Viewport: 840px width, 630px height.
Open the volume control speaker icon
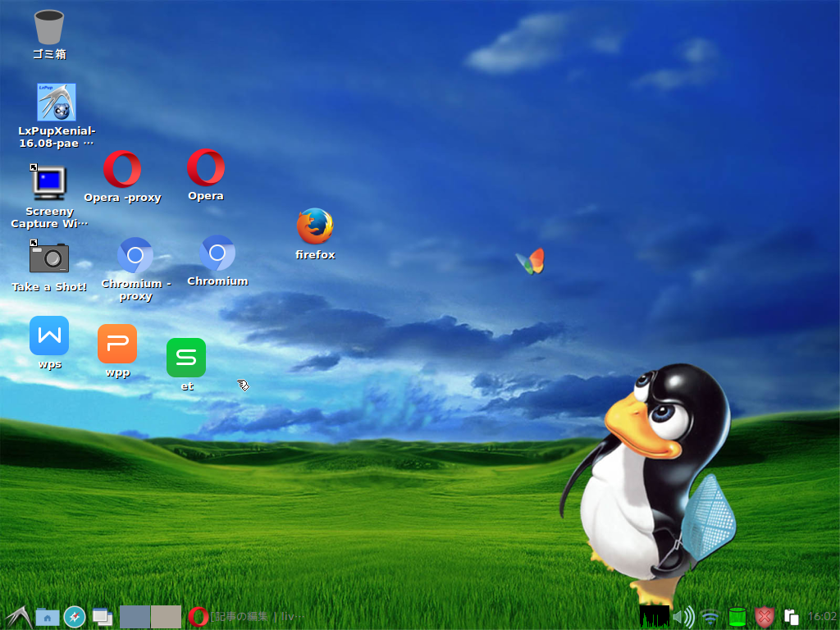coord(683,617)
